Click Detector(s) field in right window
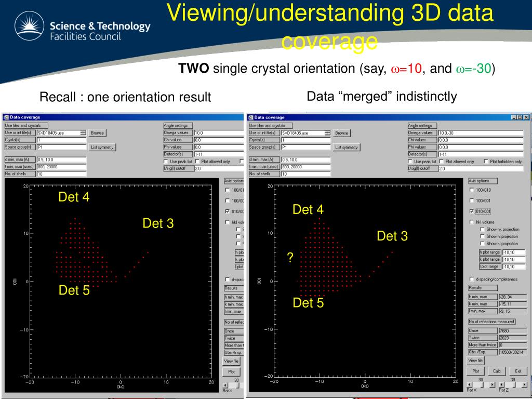 (x=481, y=154)
